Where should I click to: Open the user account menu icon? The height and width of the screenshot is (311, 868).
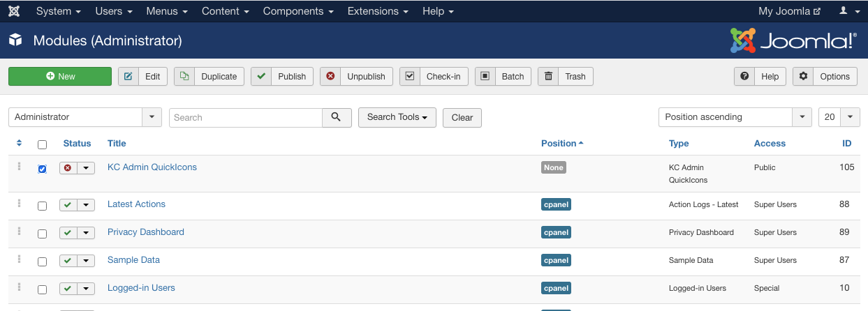point(848,11)
